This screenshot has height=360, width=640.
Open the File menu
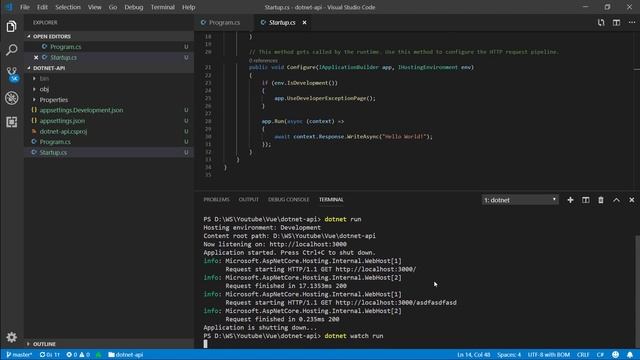[x=24, y=7]
